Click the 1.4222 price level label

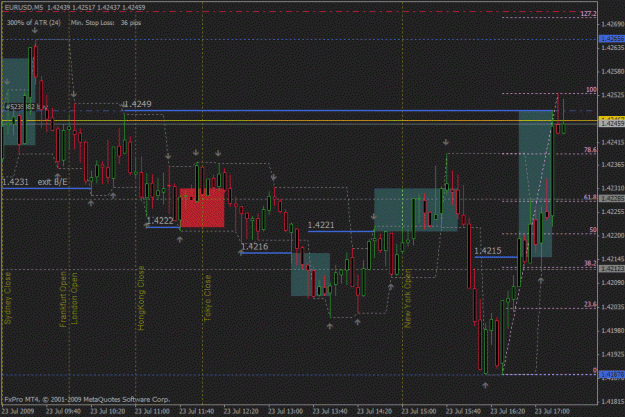pyautogui.click(x=160, y=220)
